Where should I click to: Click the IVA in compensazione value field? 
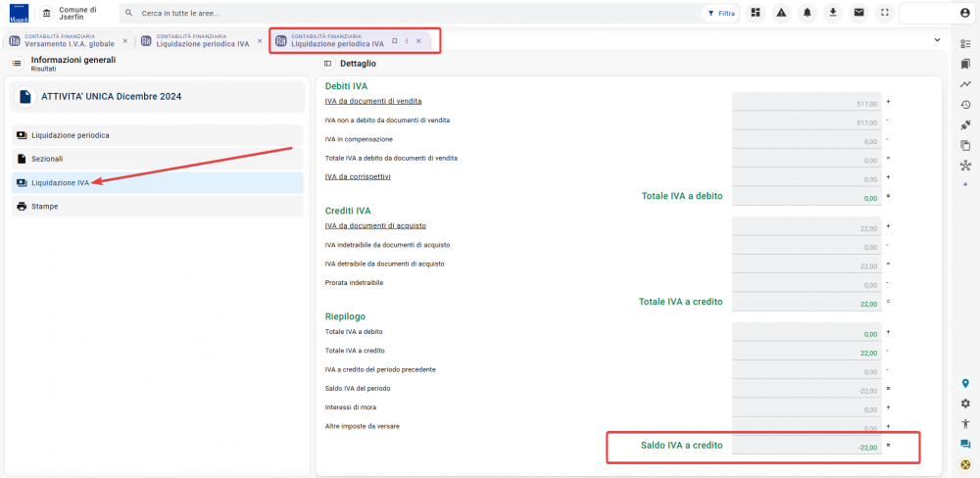coord(807,139)
